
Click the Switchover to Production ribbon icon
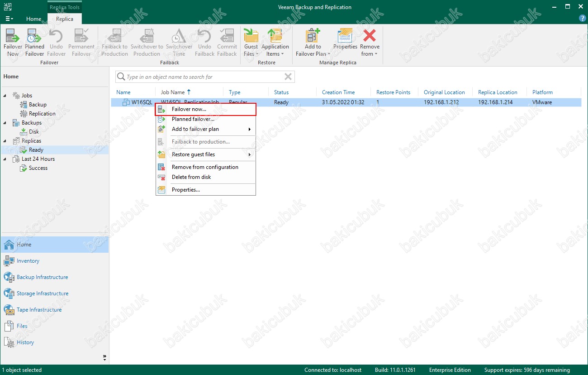tap(147, 43)
